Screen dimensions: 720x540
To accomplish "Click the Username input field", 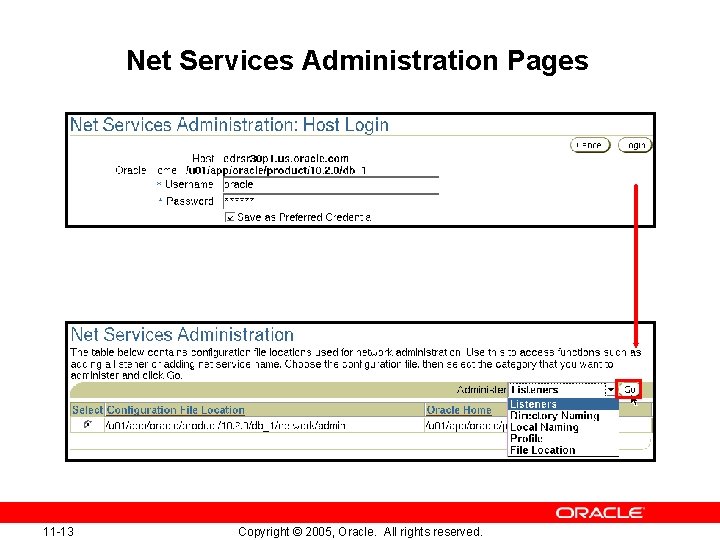I will (x=331, y=185).
